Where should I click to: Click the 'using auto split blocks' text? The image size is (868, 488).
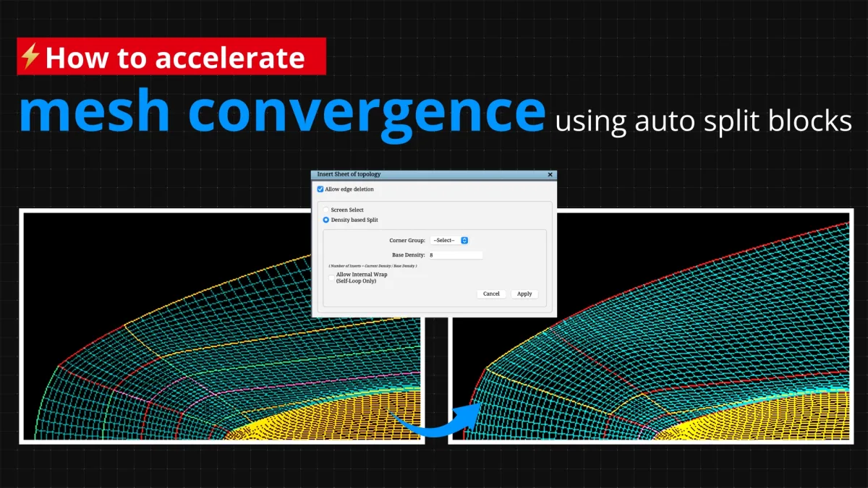click(704, 121)
